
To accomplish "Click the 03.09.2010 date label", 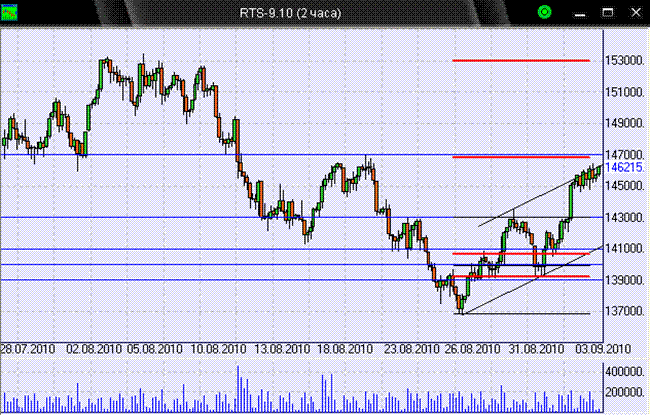I will coord(603,349).
